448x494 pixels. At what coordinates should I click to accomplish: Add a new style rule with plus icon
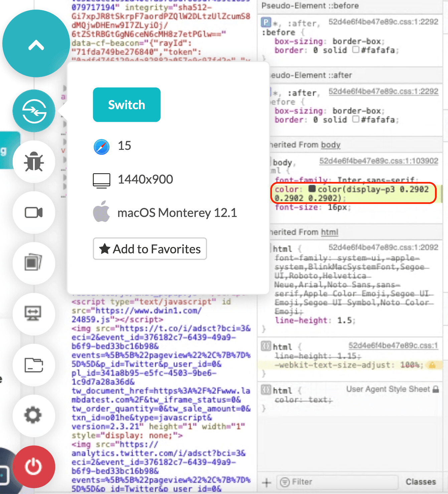tap(267, 482)
